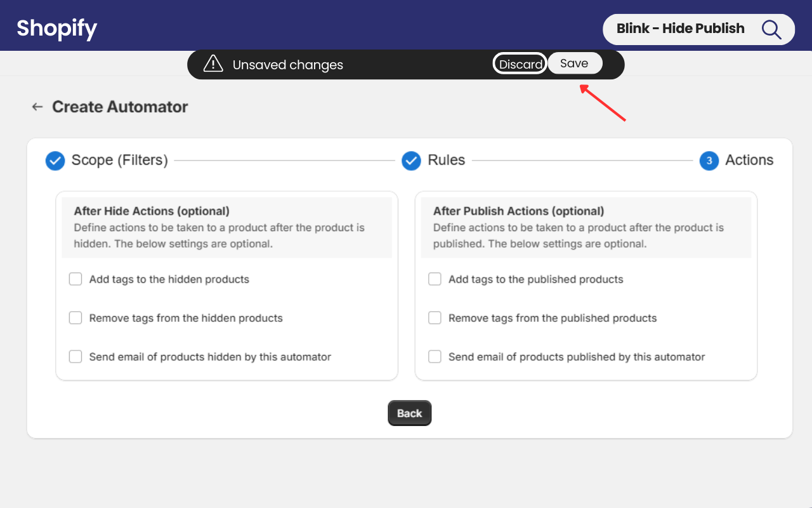
Task: Click the Back button below the panels
Action: pyautogui.click(x=409, y=413)
